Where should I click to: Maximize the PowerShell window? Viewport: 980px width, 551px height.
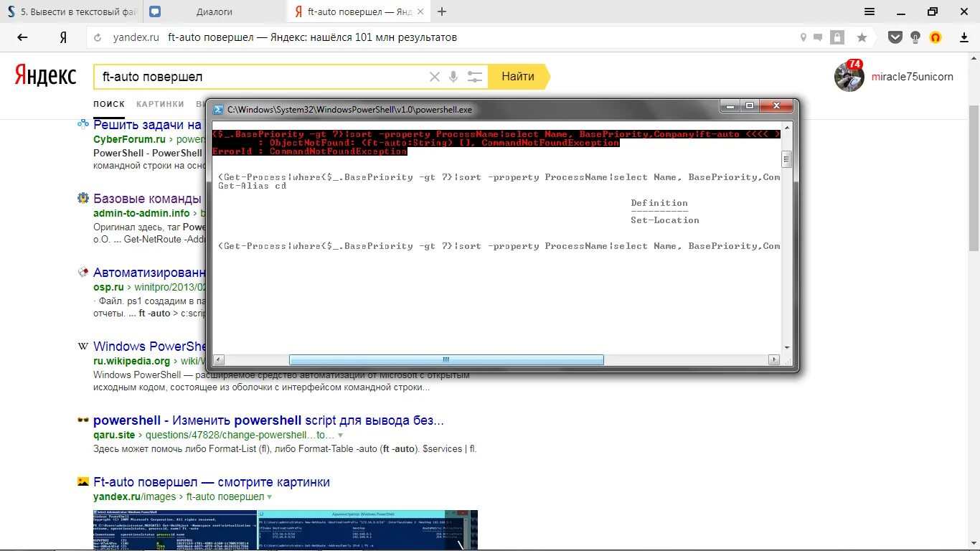point(750,106)
